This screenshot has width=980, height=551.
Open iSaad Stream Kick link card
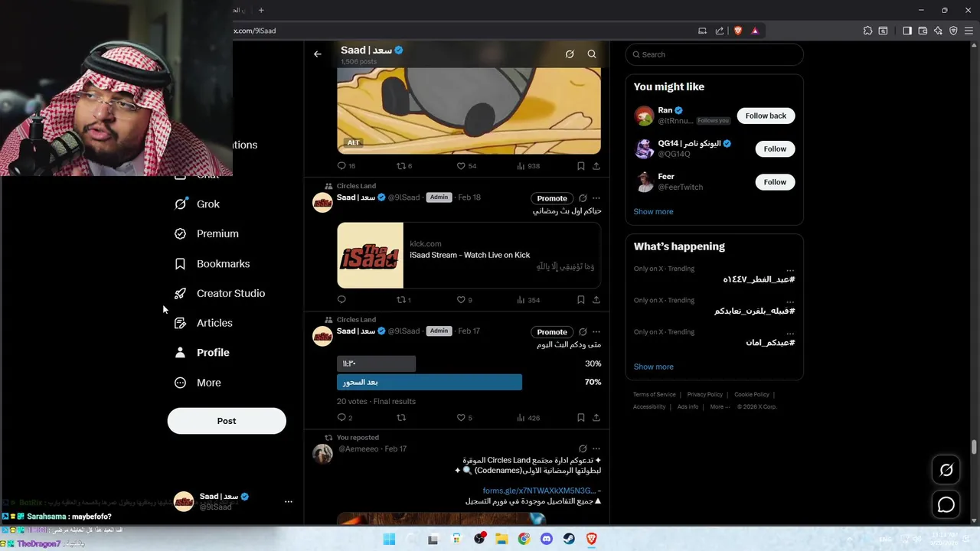[469, 256]
